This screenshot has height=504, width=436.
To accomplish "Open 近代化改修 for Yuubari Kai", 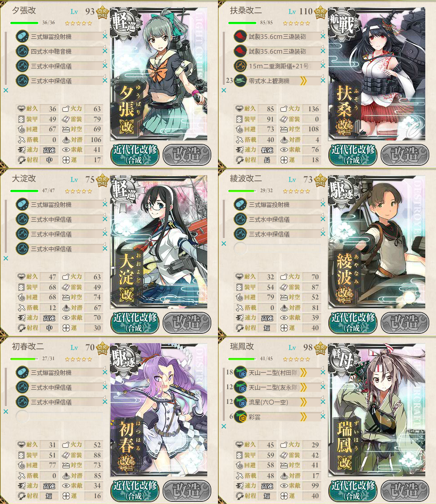I will (135, 155).
